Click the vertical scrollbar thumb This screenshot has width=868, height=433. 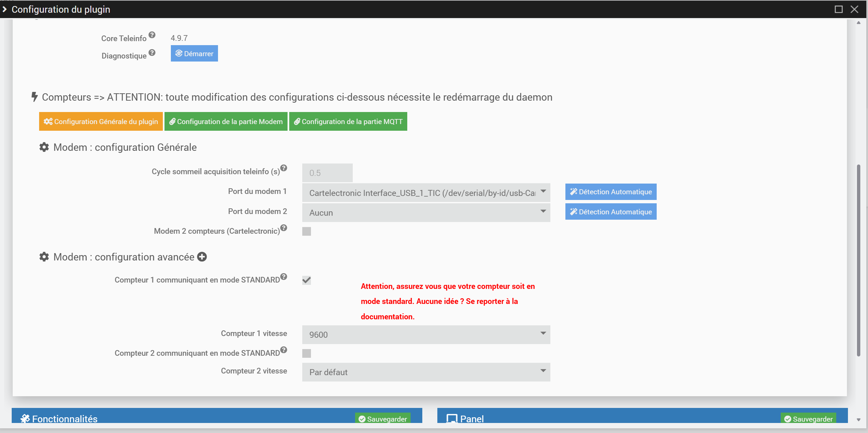click(858, 259)
